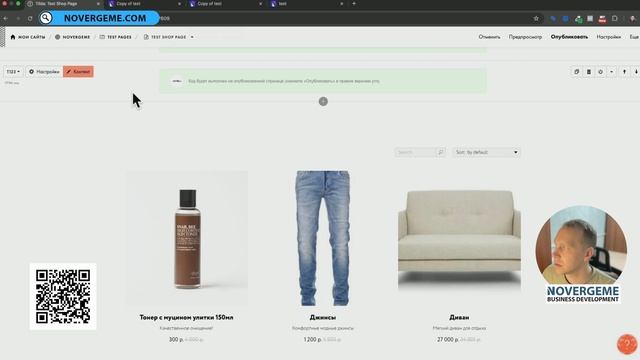The height and width of the screenshot is (360, 640).
Task: Switch to the test browser tab
Action: click(x=306, y=4)
